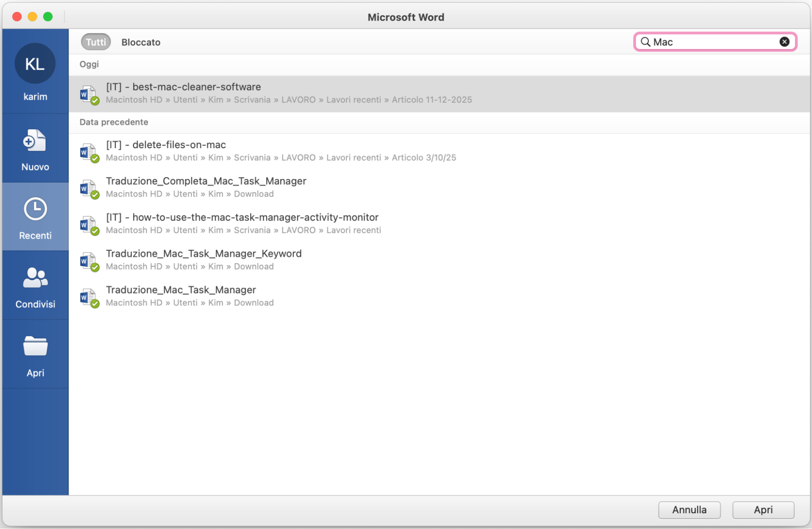812x529 pixels.
Task: Click the Nuovo new document icon
Action: 35,140
